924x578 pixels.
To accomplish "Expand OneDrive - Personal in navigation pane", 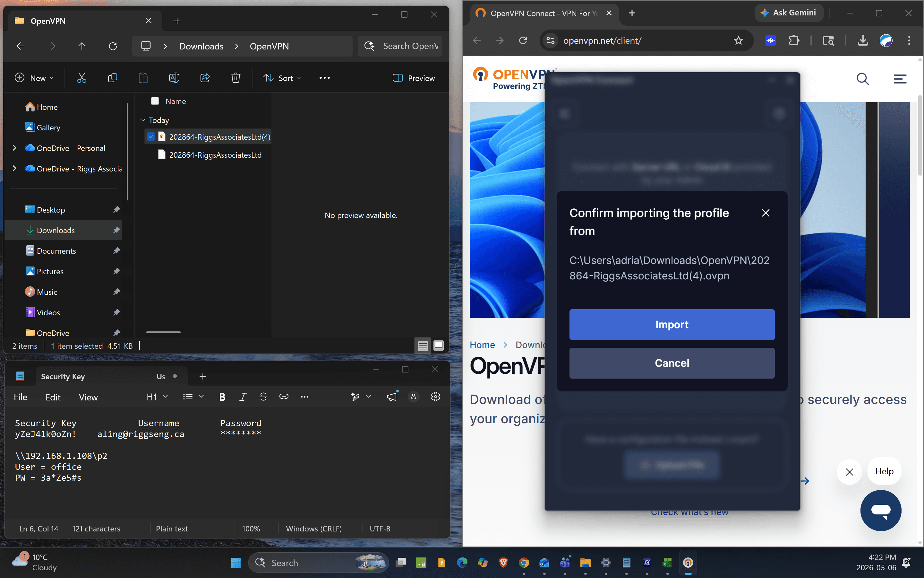I will (14, 148).
